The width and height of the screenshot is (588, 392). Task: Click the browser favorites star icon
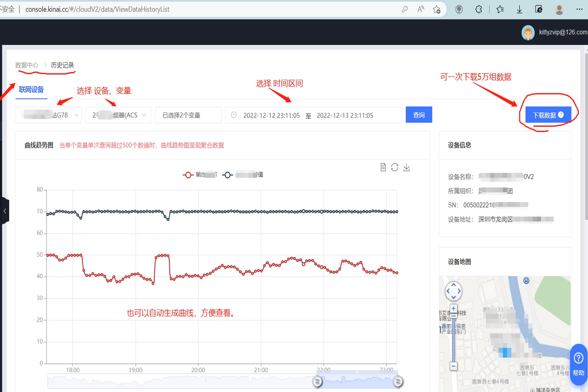500,10
